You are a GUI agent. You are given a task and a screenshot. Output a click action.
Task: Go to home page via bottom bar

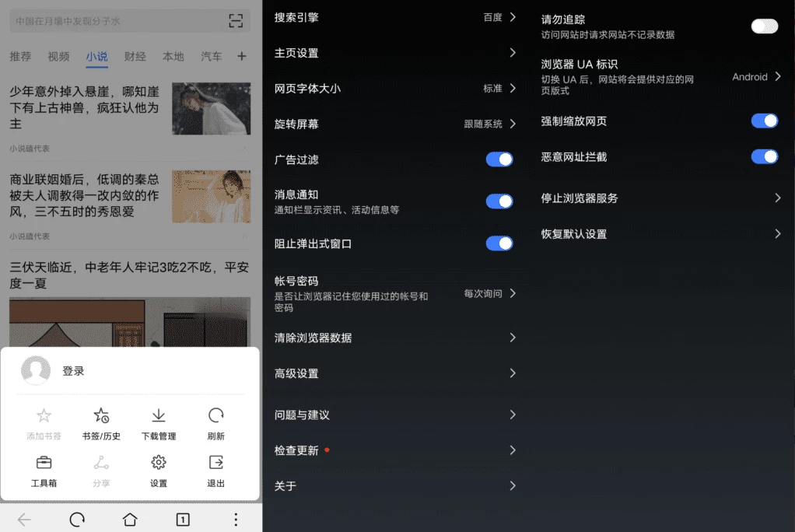(130, 520)
